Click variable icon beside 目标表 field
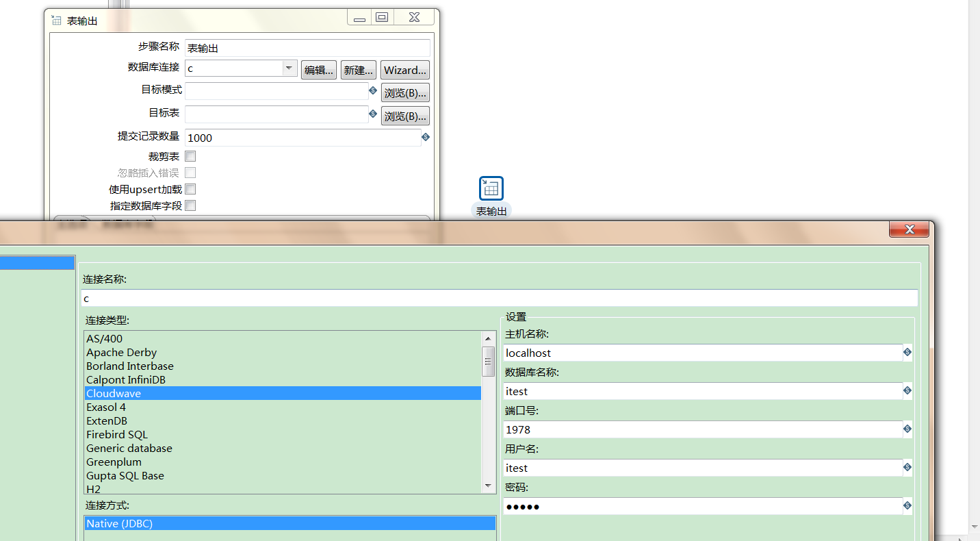This screenshot has height=541, width=980. click(x=373, y=114)
